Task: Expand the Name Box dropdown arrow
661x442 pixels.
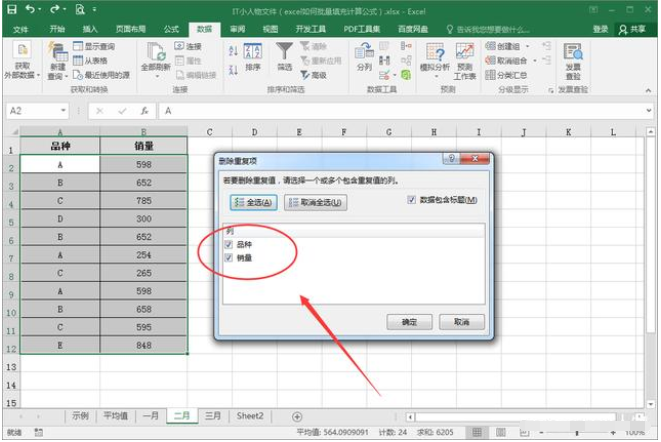Action: pos(64,111)
